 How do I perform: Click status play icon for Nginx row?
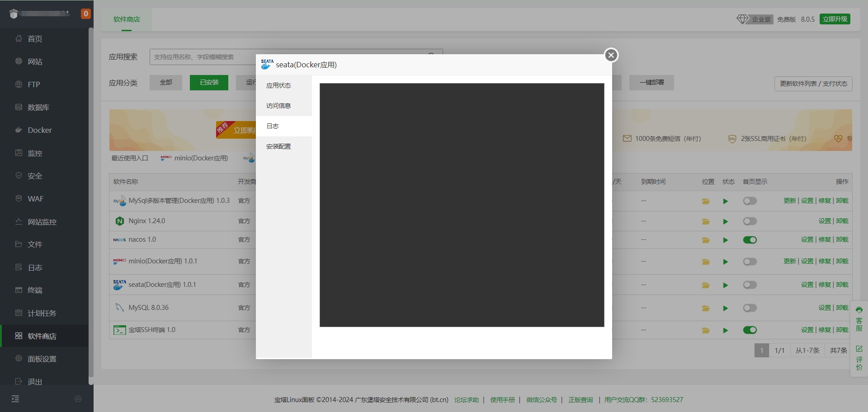coord(726,222)
